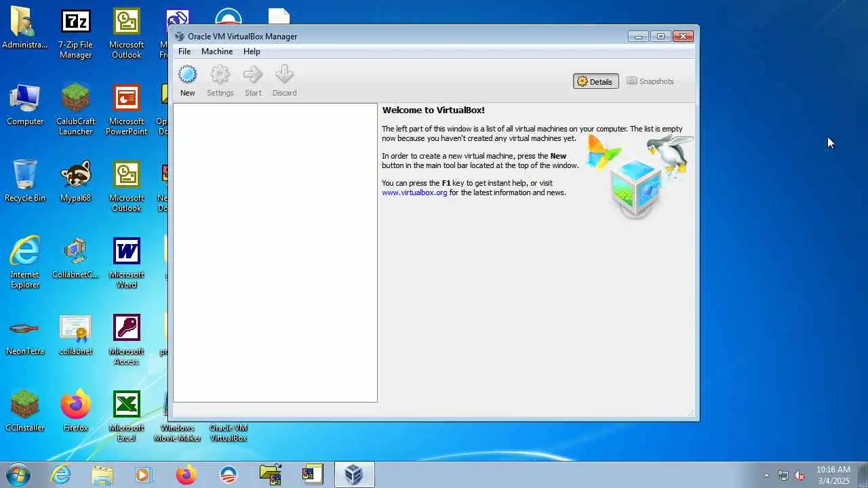Open the File menu
This screenshot has height=488, width=868.
pos(184,52)
